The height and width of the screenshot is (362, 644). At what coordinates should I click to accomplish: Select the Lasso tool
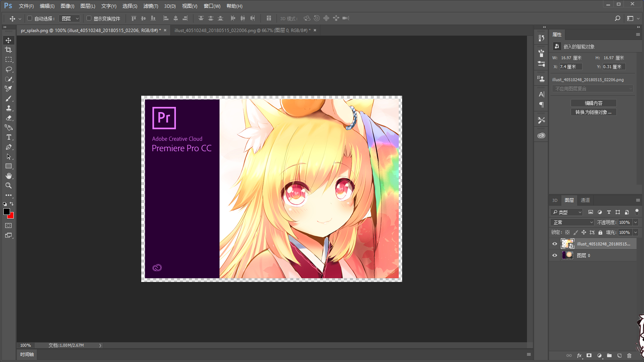click(9, 69)
